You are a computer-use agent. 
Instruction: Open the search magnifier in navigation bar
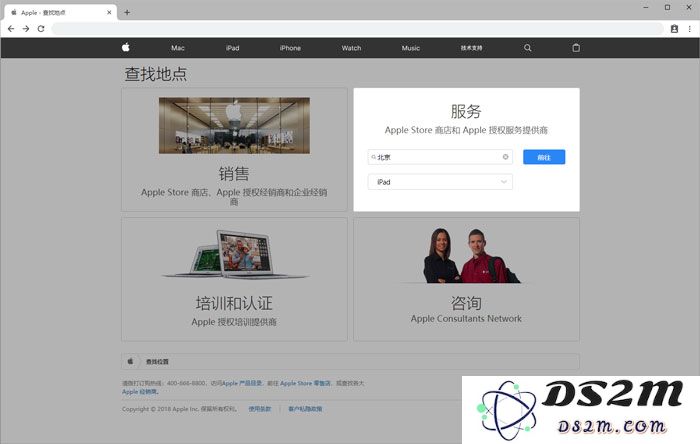[x=527, y=48]
